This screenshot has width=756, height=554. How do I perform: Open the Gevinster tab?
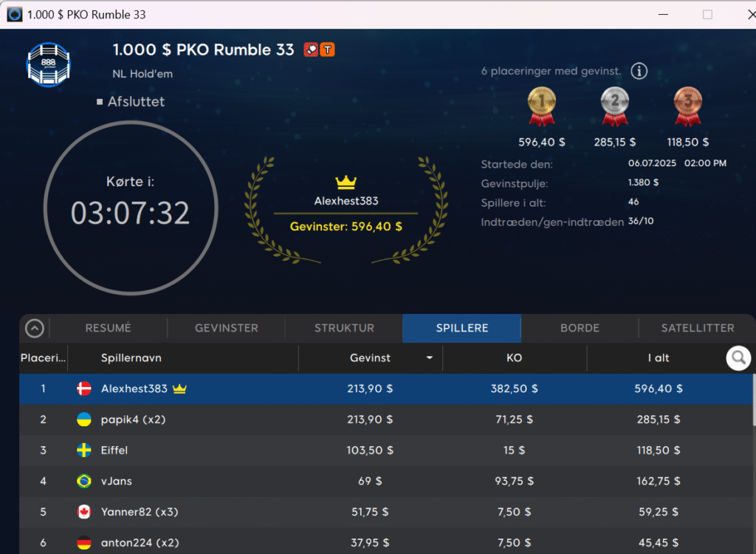(226, 328)
